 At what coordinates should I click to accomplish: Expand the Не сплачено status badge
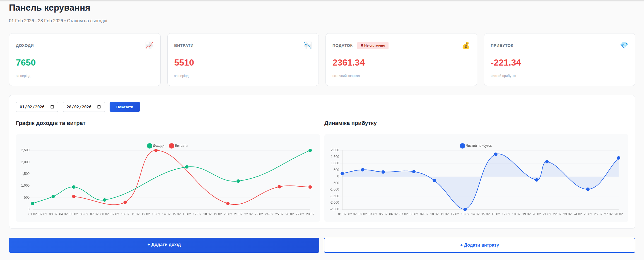[373, 45]
